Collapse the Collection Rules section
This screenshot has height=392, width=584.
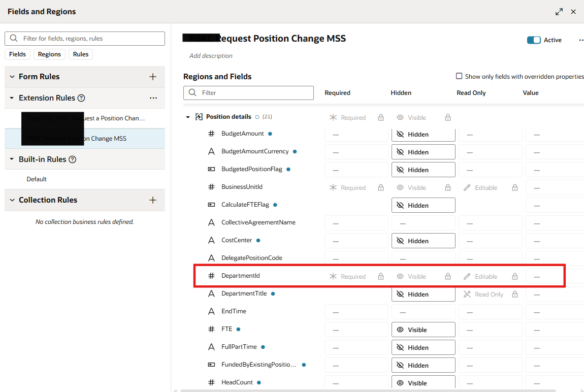(x=12, y=200)
